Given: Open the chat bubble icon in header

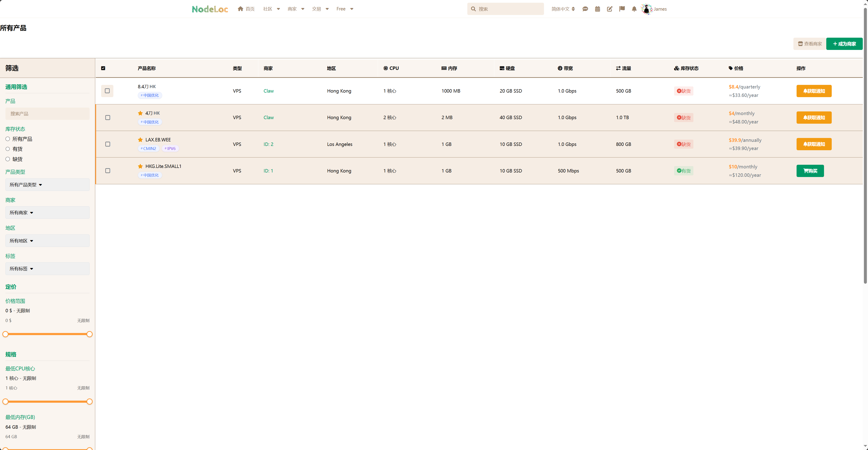Looking at the screenshot, I should tap(585, 9).
